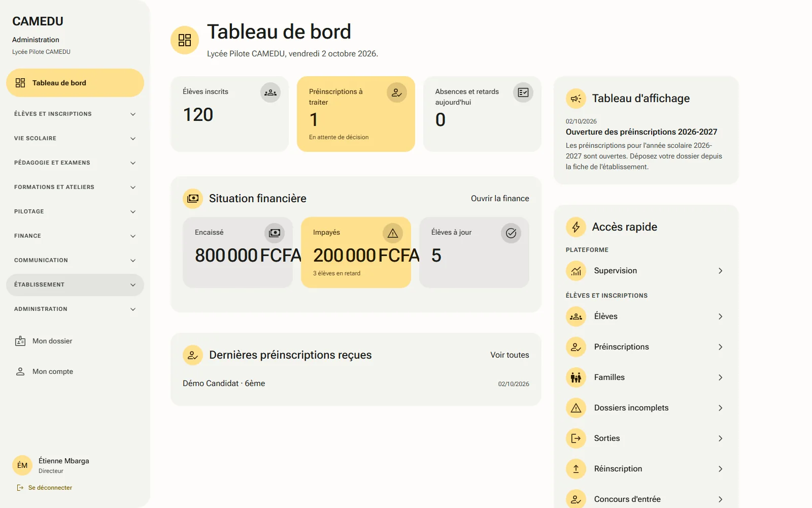Expand the Administration sidebar section
This screenshot has width=812, height=508.
coord(75,309)
